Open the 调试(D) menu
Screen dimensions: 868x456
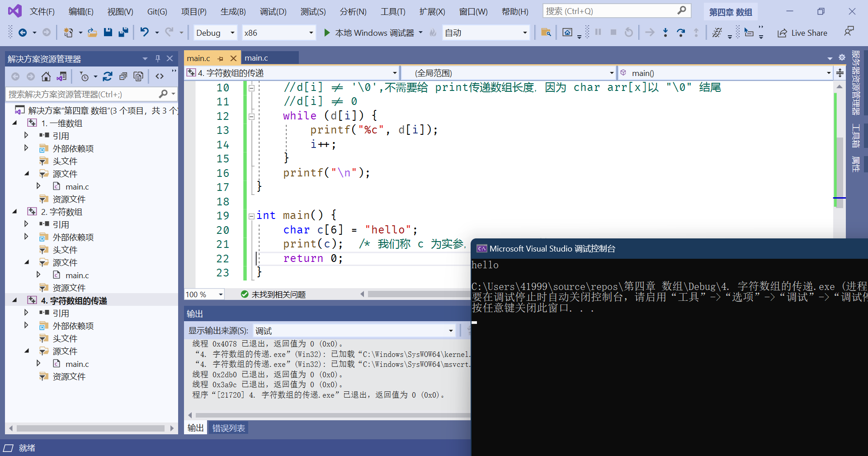(273, 11)
